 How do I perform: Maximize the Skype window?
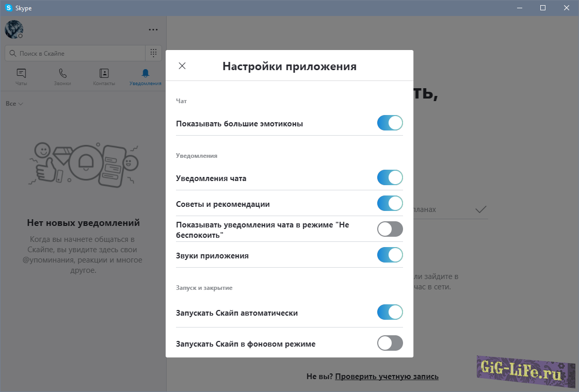point(543,8)
